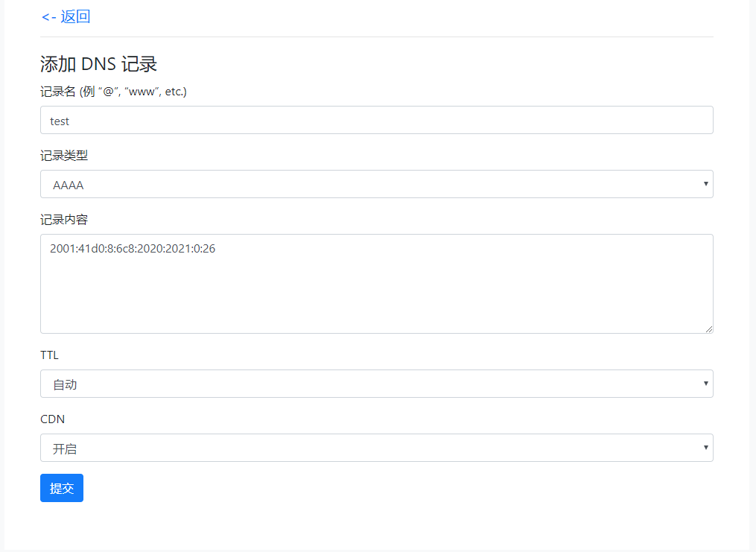Screen dimensions: 756x552
Task: Click the arrow on the CDN select
Action: (x=705, y=448)
